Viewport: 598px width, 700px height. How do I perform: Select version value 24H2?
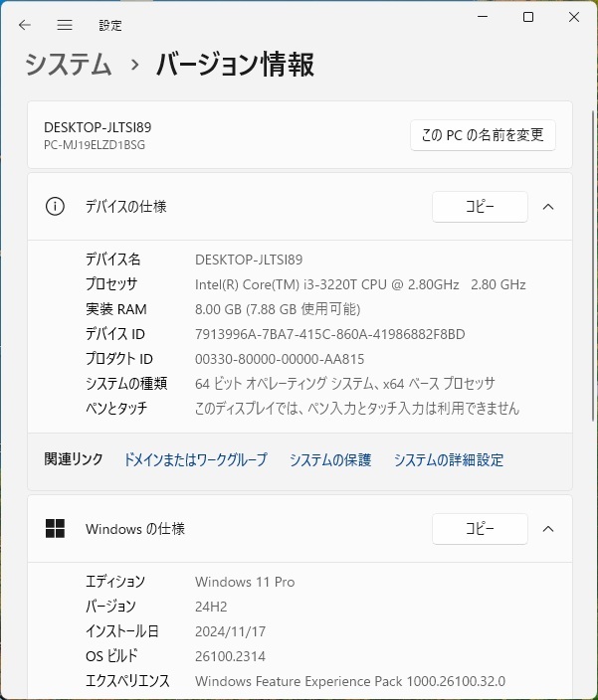211,607
